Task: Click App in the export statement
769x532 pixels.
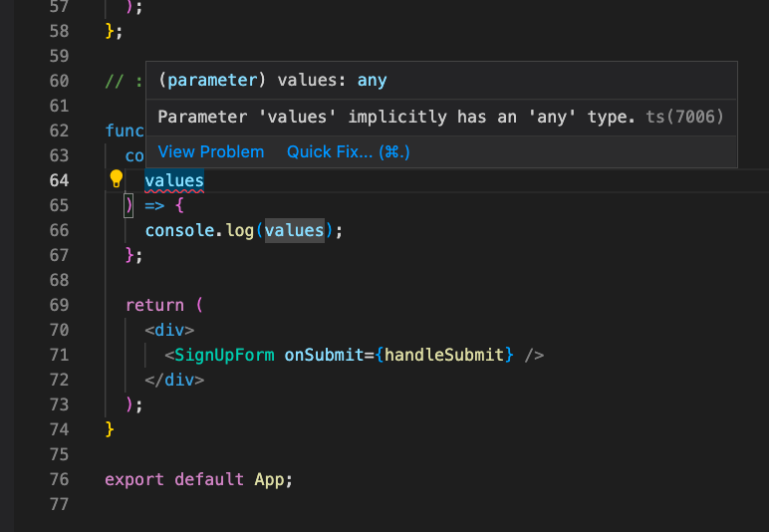Action: (x=269, y=479)
